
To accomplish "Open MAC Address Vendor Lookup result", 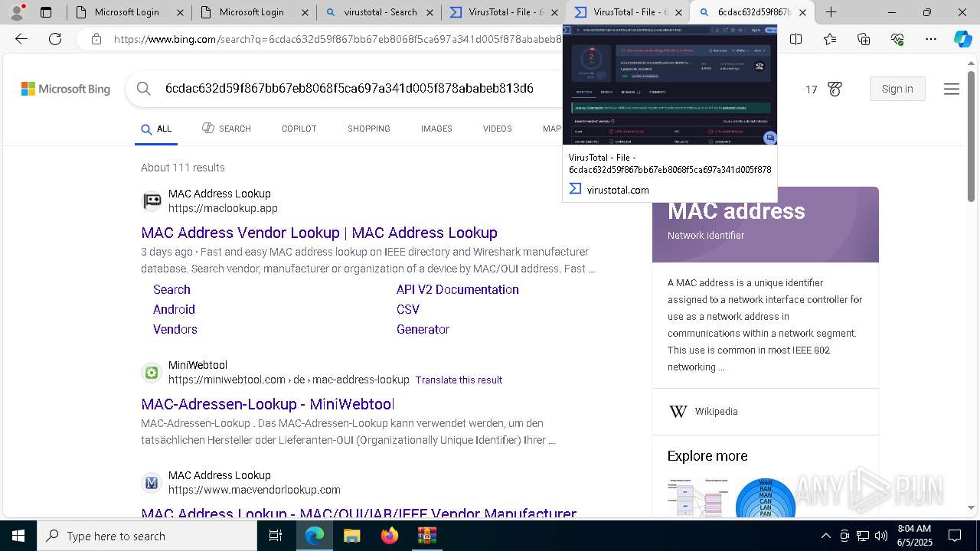I will pos(319,233).
